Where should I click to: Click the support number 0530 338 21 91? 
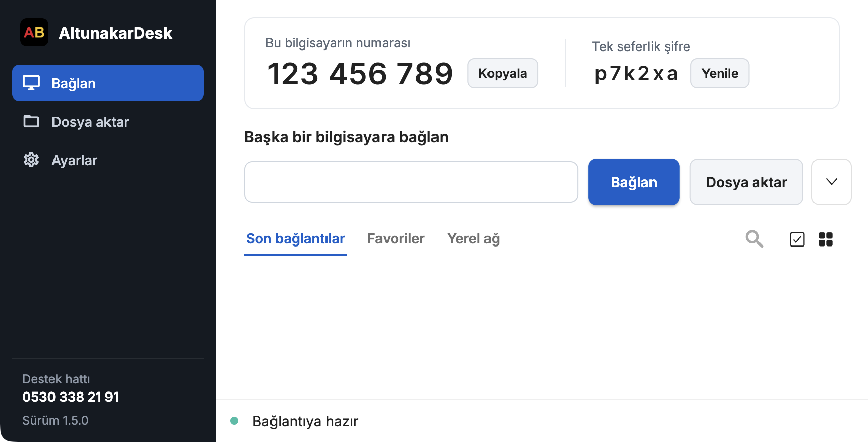point(71,397)
